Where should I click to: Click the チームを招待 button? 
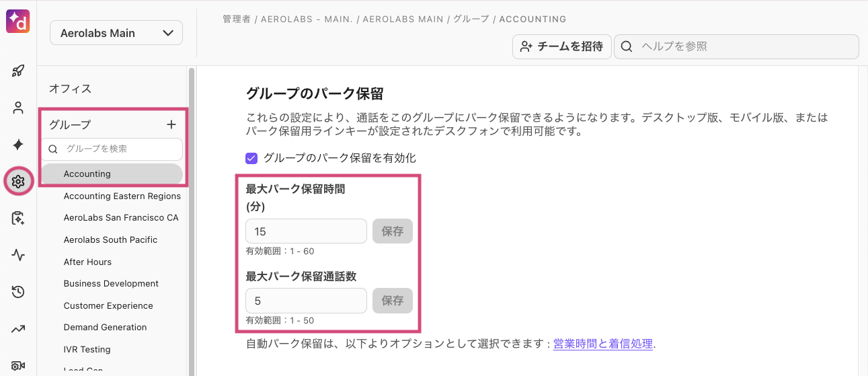(x=561, y=46)
